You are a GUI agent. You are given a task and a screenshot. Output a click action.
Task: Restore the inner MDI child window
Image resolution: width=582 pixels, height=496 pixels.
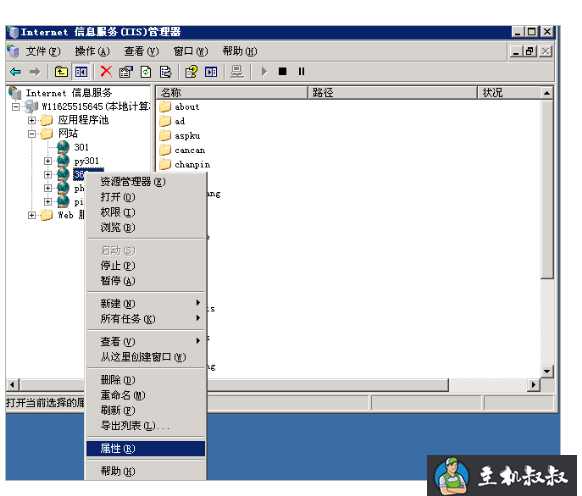pos(530,51)
